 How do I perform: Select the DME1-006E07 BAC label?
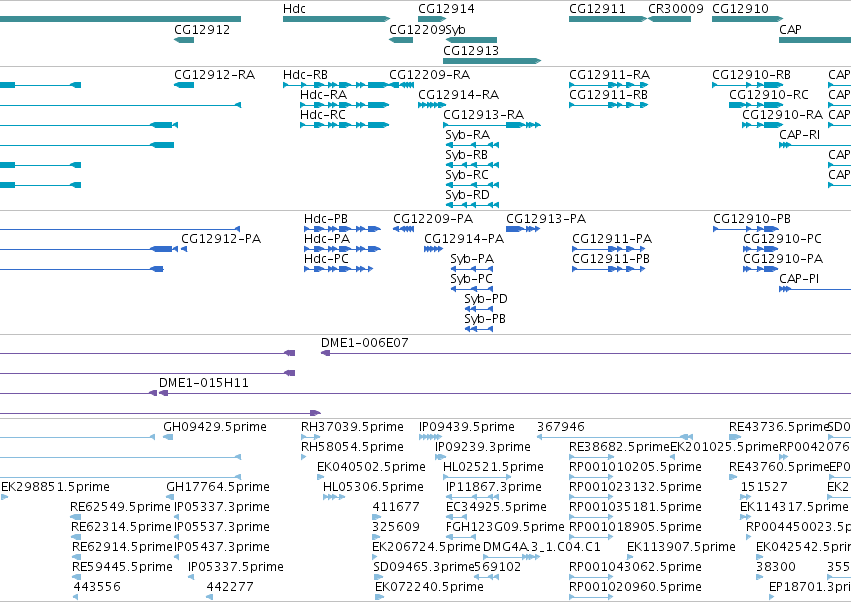(x=365, y=343)
